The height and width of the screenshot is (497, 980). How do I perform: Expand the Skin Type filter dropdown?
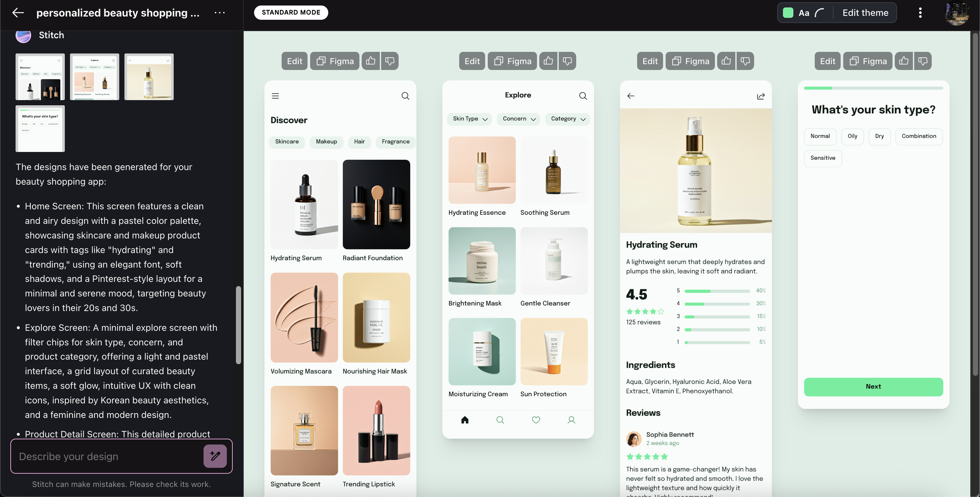470,119
